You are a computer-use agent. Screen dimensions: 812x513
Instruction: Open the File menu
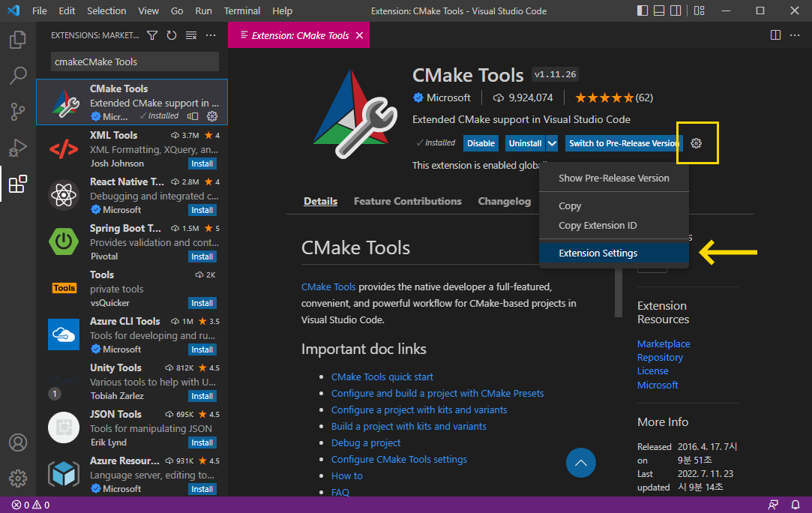(x=39, y=11)
